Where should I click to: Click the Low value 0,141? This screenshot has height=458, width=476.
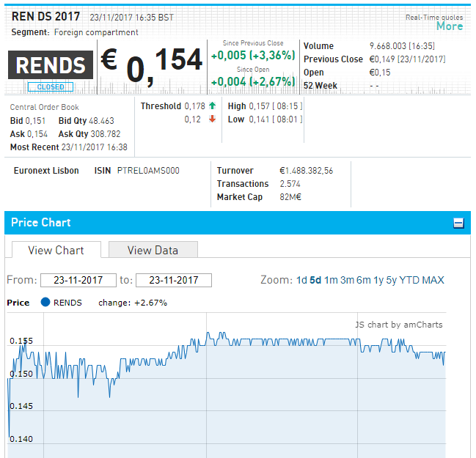coord(259,119)
